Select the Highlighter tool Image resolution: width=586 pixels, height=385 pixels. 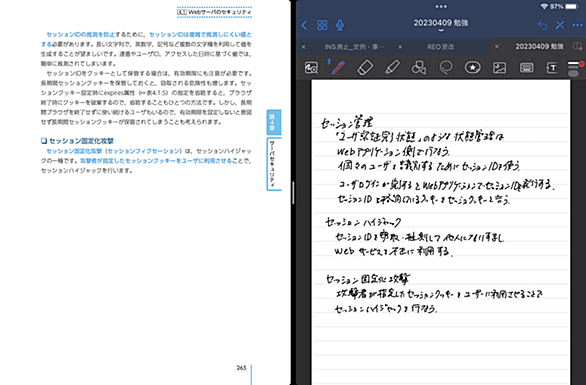coord(392,68)
